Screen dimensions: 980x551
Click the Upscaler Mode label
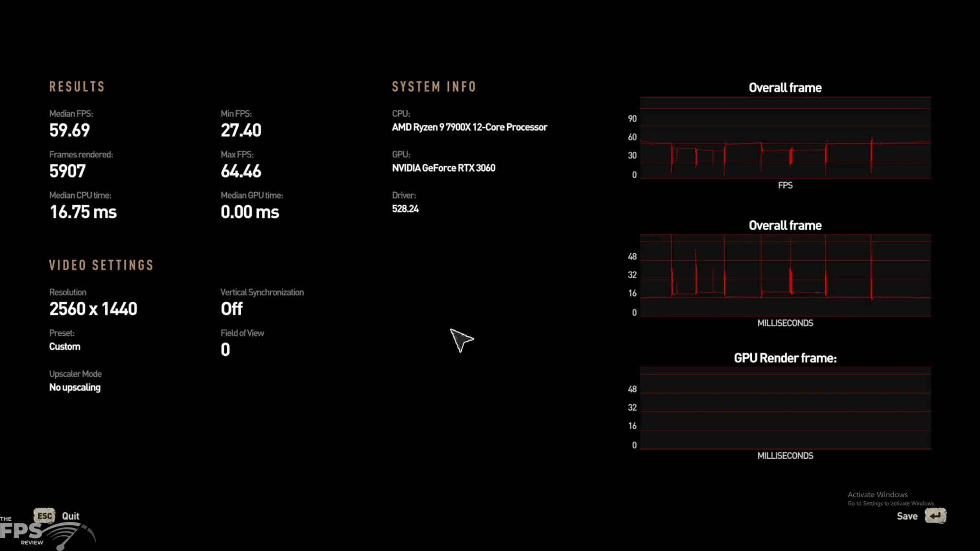(x=75, y=374)
